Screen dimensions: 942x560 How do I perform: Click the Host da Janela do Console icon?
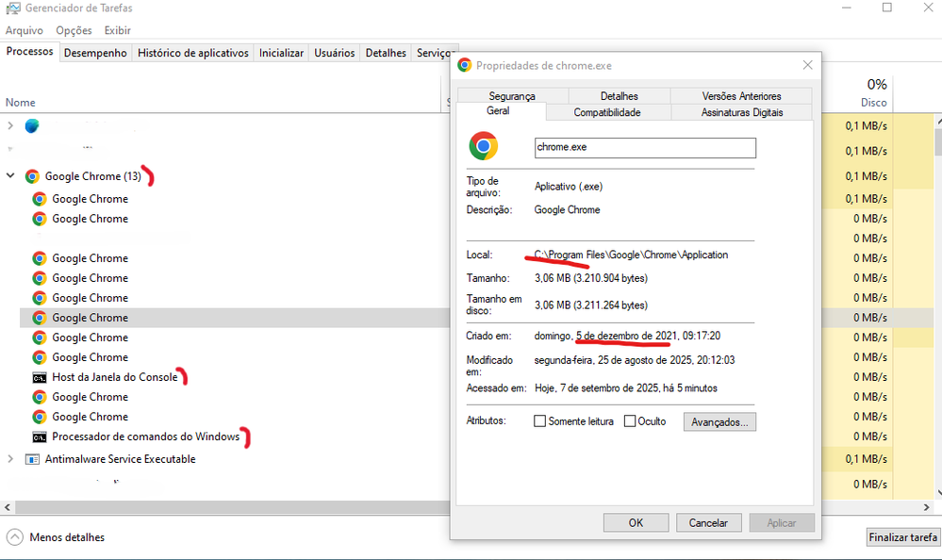point(40,377)
